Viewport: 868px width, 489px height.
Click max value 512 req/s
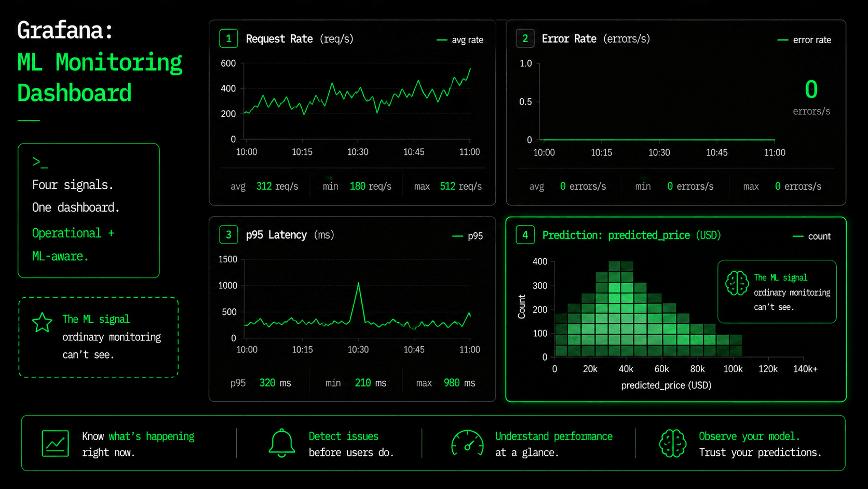point(461,186)
